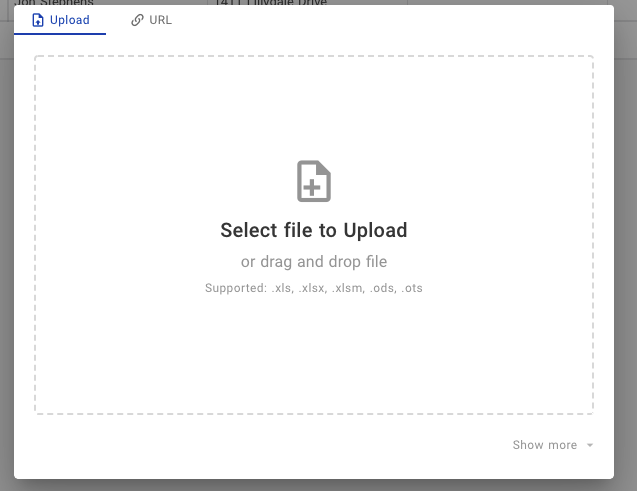Click 'Select file to Upload' heading

click(314, 230)
